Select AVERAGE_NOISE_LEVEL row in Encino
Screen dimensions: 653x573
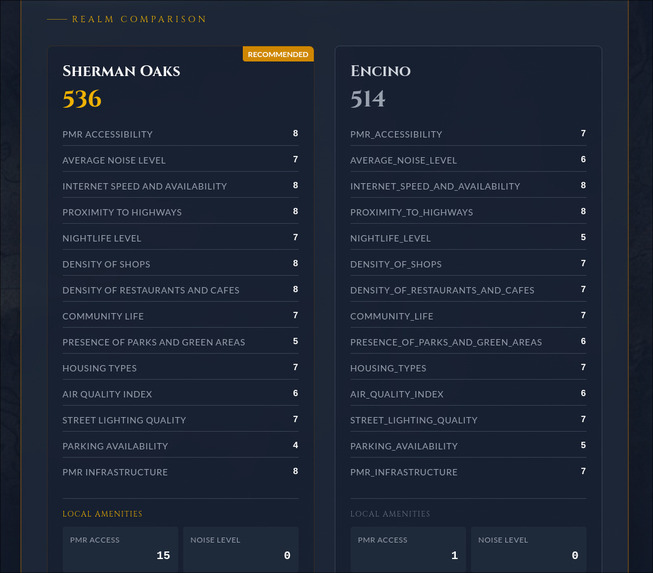click(468, 160)
